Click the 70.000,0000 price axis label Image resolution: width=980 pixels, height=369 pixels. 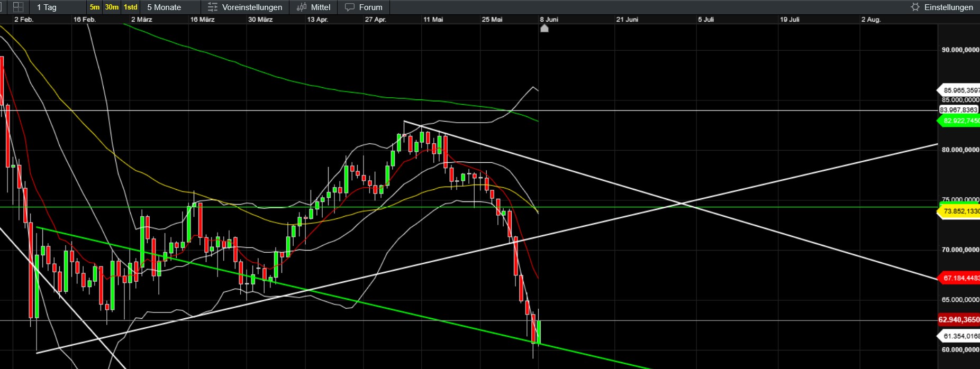point(960,250)
